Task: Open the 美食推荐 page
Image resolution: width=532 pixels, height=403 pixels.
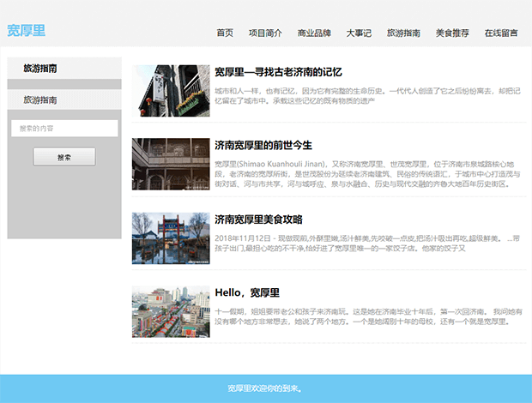Action: pyautogui.click(x=452, y=33)
